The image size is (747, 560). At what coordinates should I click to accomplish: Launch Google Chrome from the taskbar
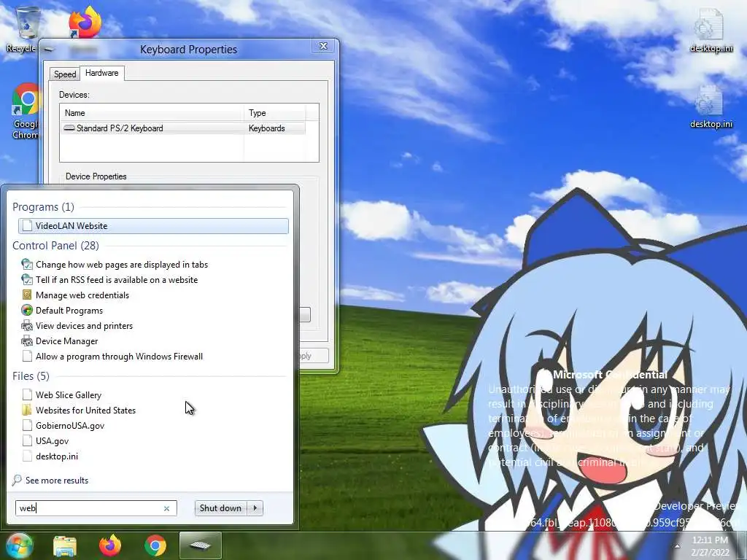pyautogui.click(x=155, y=545)
